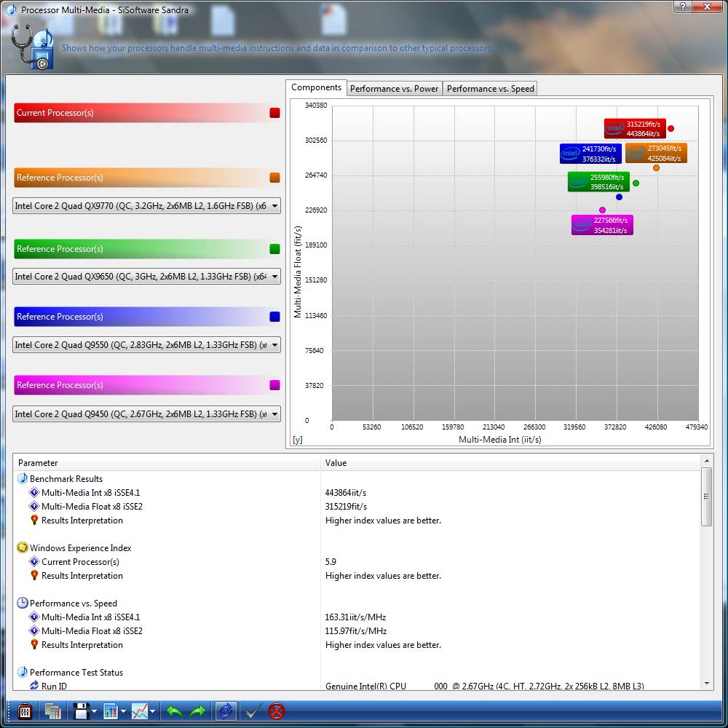This screenshot has height=728, width=728.
Task: Click the results list scrollbar up arrow
Action: coord(707,461)
